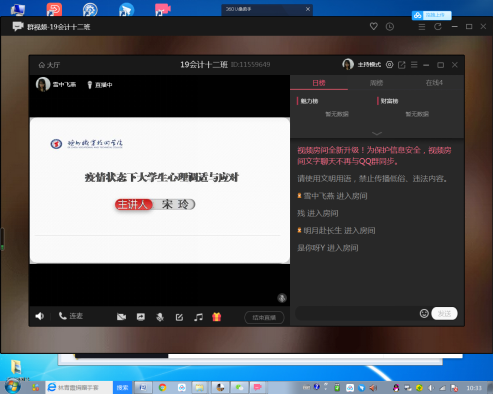This screenshot has width=493, height=395.
Task: Click the heart favorite icon in title bar
Action: 374,26
